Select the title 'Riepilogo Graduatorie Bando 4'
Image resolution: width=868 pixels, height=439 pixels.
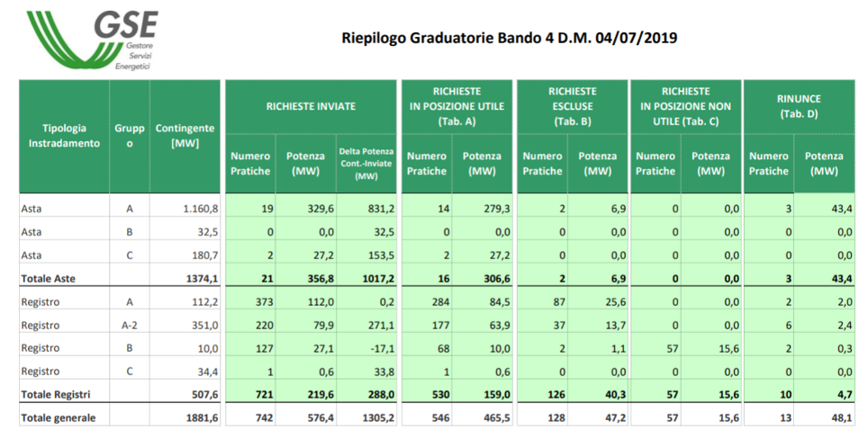[x=447, y=38]
